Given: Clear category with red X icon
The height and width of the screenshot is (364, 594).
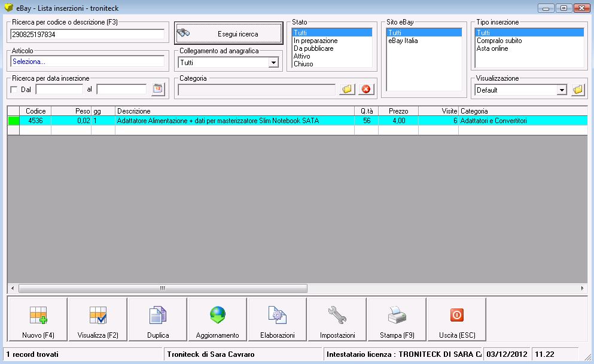Looking at the screenshot, I should 366,89.
